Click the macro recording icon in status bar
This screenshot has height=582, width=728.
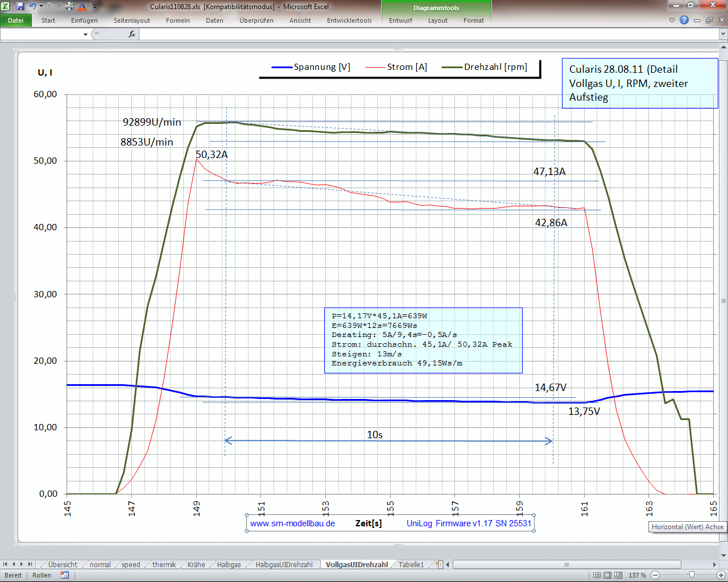click(x=64, y=575)
